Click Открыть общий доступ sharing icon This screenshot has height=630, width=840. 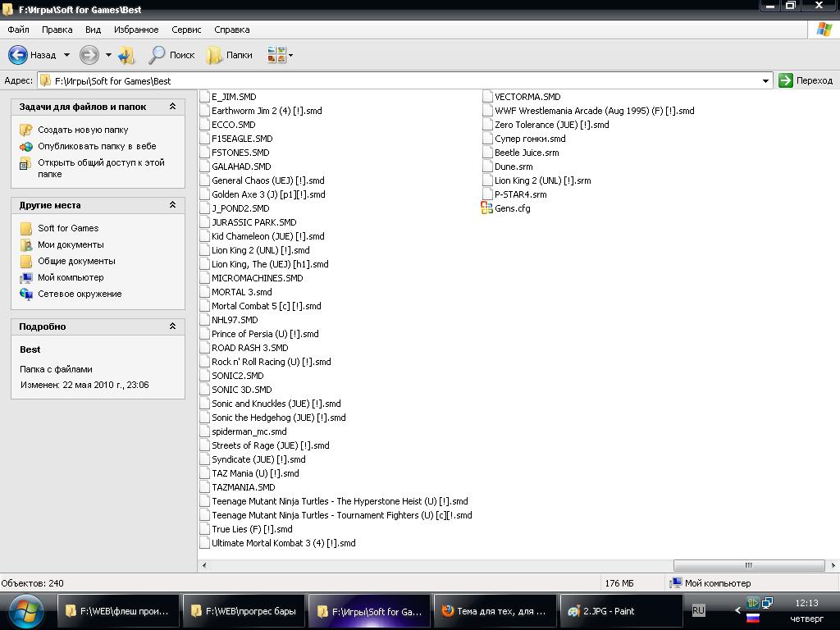[x=25, y=163]
